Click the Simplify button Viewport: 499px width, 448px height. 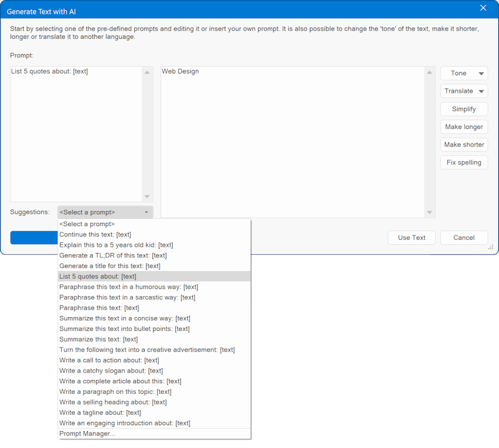(x=463, y=109)
